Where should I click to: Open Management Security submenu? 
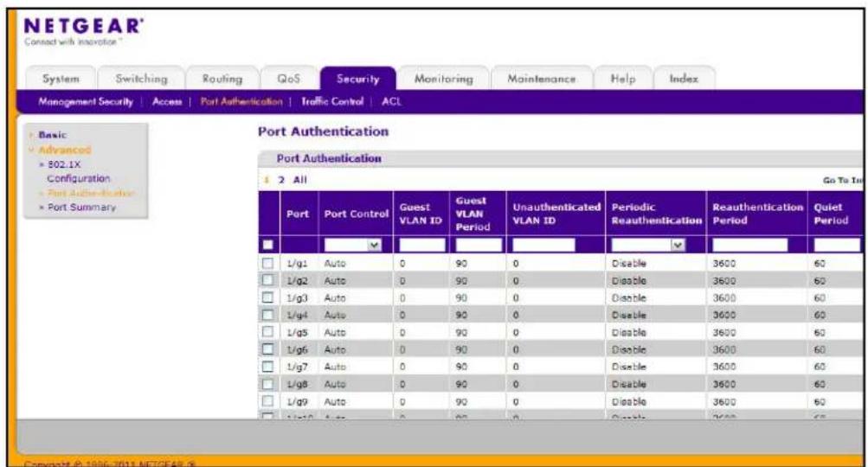[86, 101]
